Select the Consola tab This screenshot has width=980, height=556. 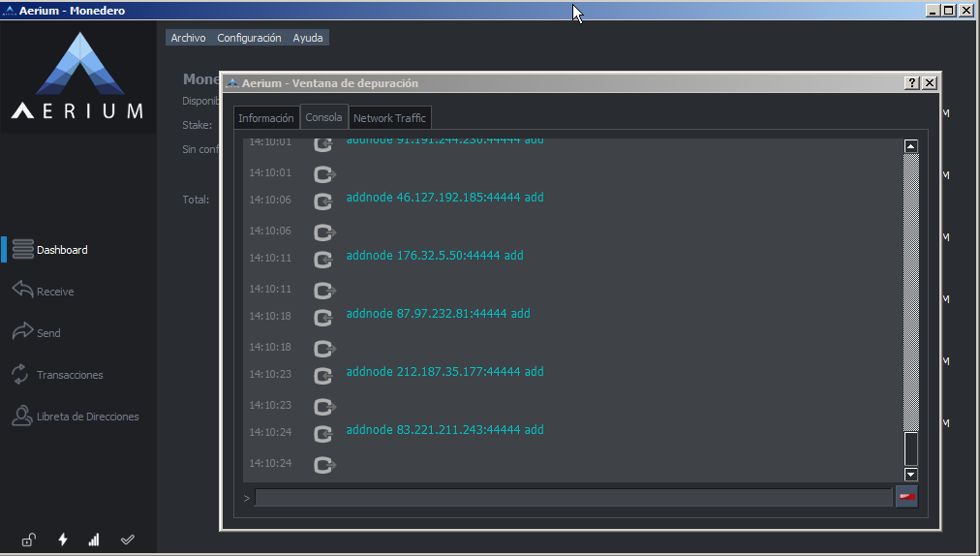click(x=323, y=117)
